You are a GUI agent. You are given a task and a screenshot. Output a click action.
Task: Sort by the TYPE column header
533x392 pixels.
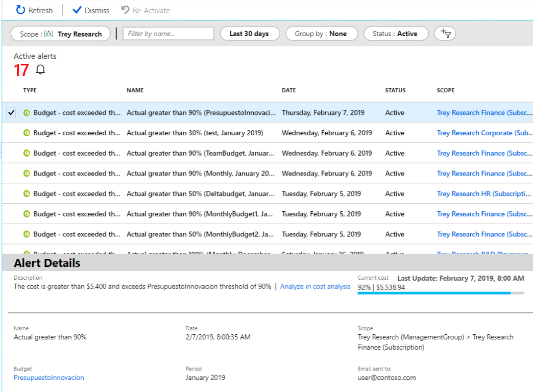[x=30, y=90]
